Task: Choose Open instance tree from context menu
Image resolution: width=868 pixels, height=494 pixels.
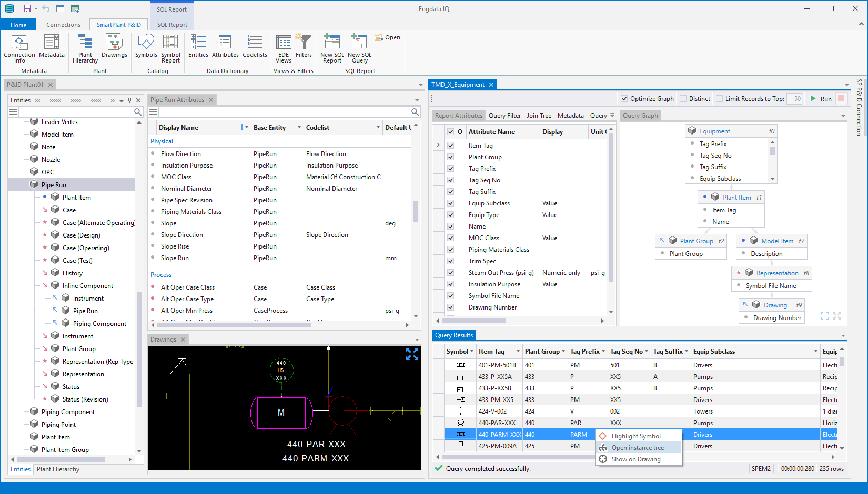Action: pyautogui.click(x=638, y=447)
